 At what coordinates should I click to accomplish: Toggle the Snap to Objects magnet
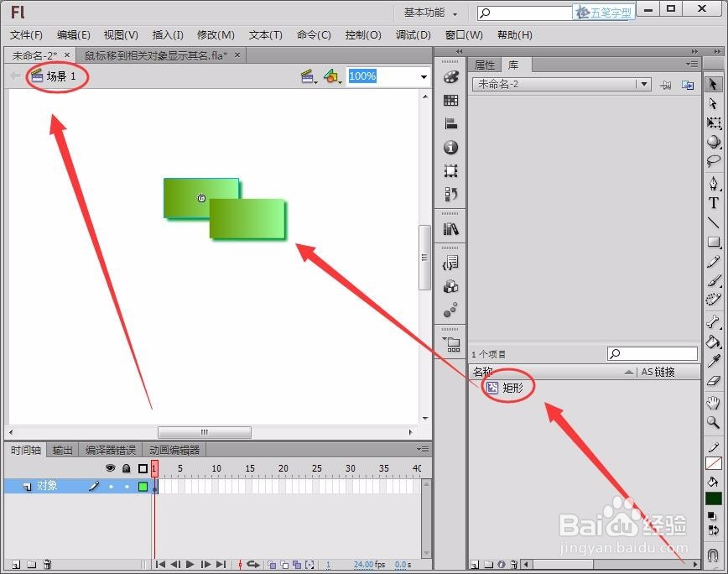713,554
